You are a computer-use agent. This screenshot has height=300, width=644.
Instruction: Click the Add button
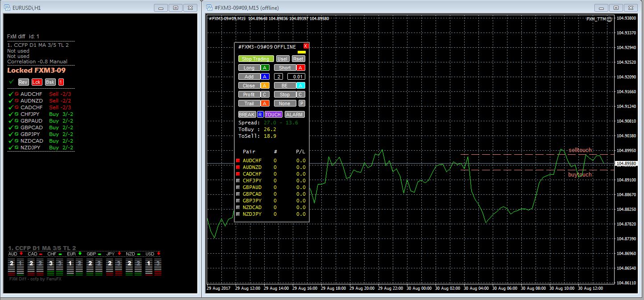coord(249,77)
